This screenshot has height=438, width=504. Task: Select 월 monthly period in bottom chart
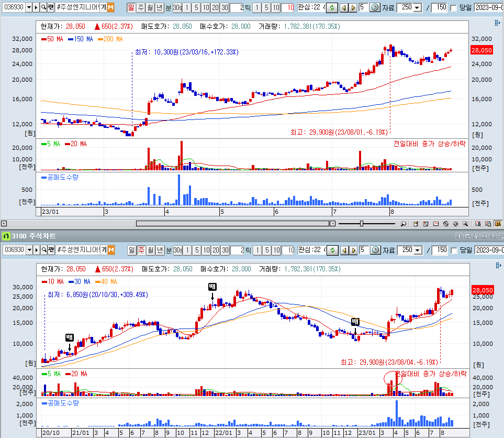150,250
